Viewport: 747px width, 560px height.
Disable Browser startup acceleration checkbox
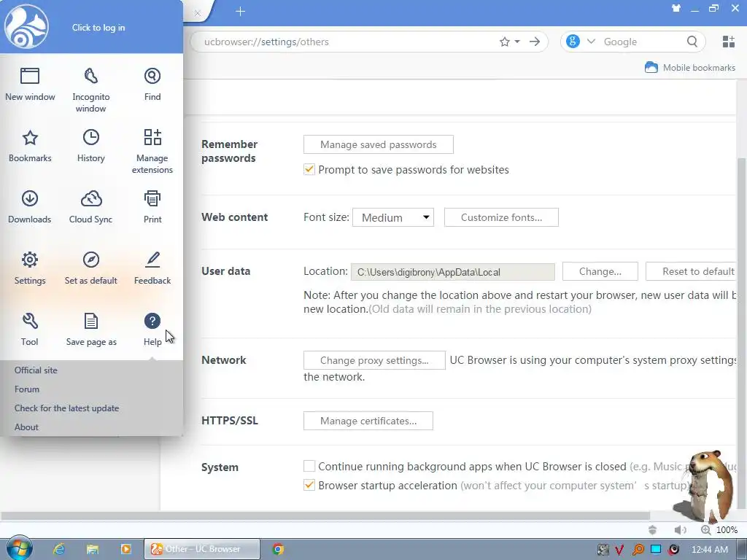(309, 485)
